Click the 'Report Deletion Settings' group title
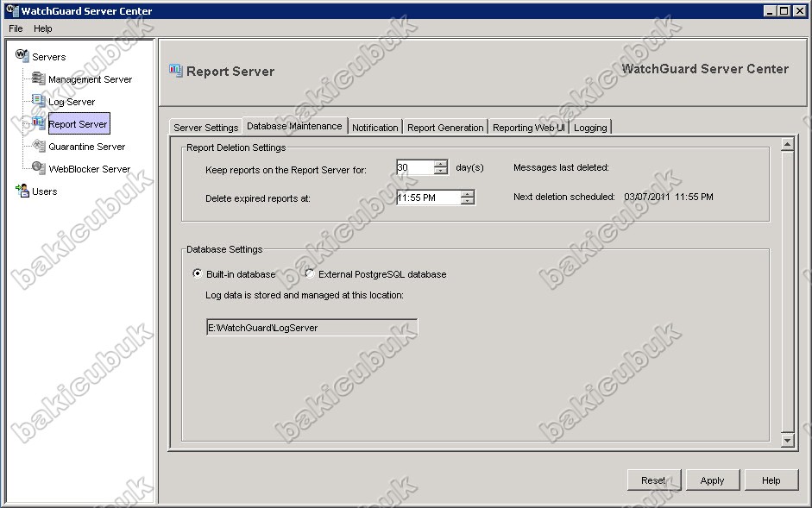Image resolution: width=812 pixels, height=508 pixels. 236,147
